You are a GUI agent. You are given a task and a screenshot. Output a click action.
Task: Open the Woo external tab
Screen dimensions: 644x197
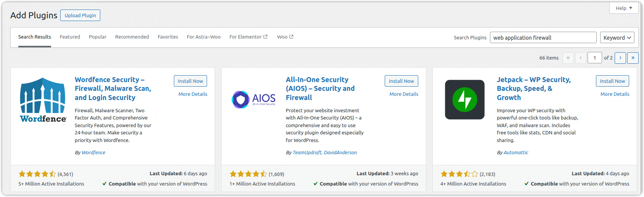(285, 37)
